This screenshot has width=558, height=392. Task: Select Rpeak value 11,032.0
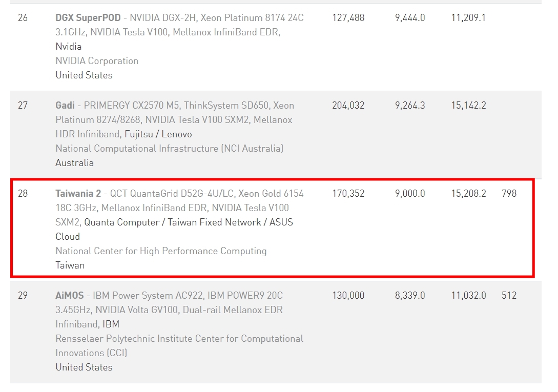pos(468,296)
